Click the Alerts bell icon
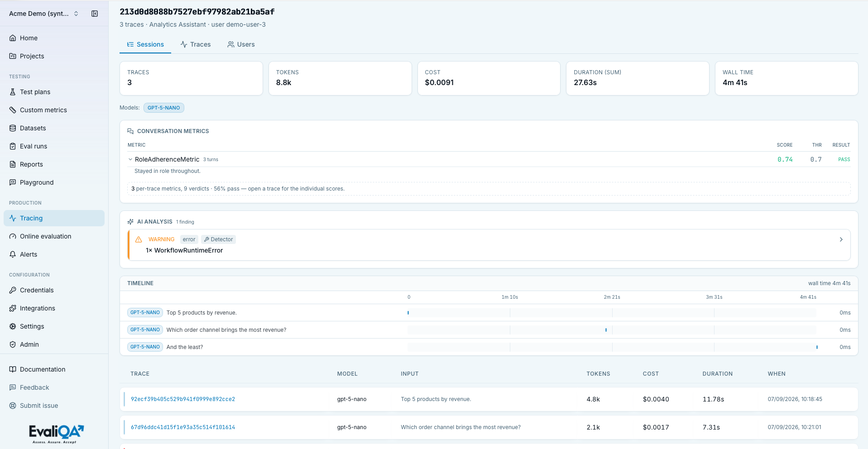 click(x=13, y=254)
